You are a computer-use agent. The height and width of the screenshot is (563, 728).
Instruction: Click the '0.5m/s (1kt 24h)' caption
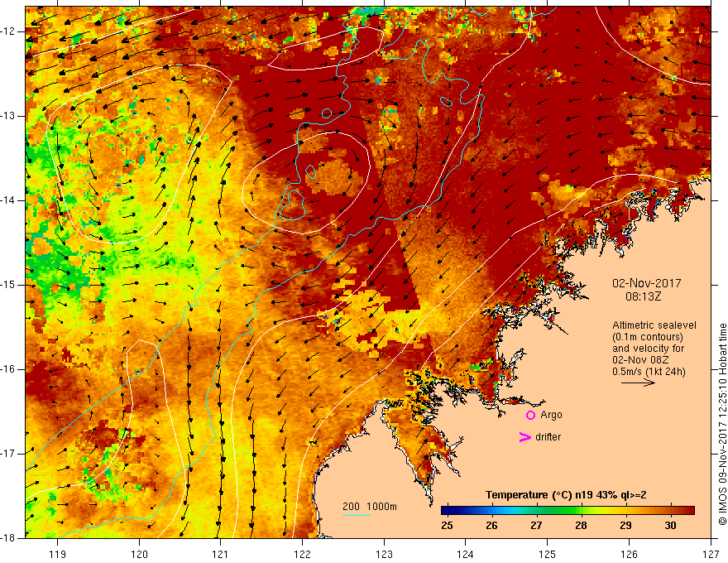point(649,372)
